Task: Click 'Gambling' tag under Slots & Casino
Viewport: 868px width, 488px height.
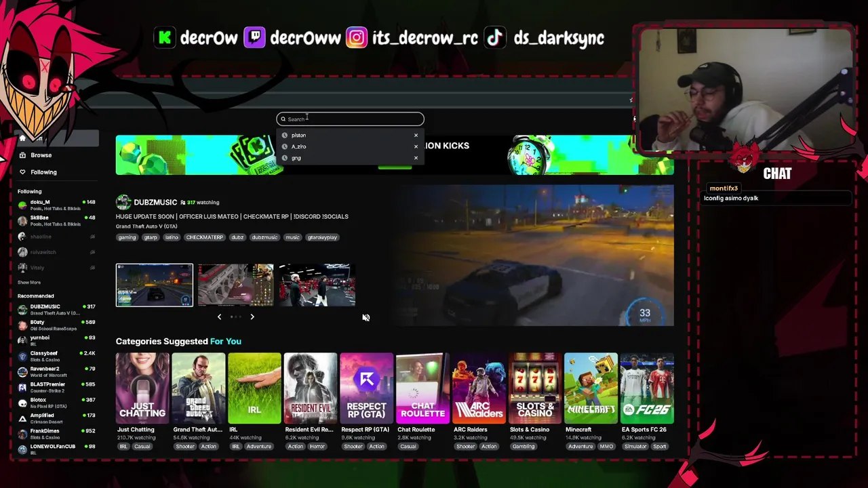Action: tap(523, 447)
